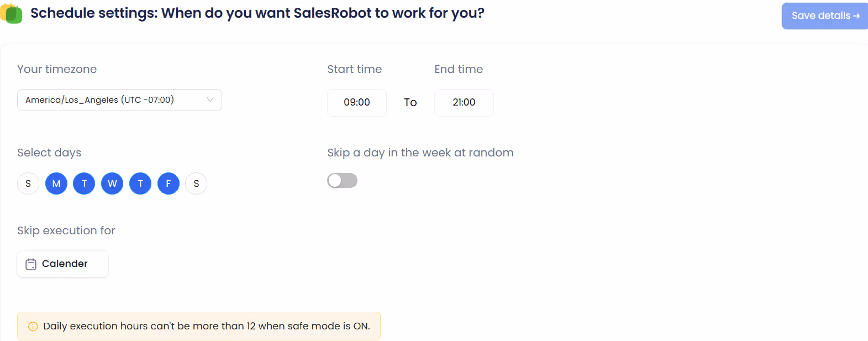The width and height of the screenshot is (868, 341).
Task: Click the safe mode warning message banner
Action: click(199, 326)
